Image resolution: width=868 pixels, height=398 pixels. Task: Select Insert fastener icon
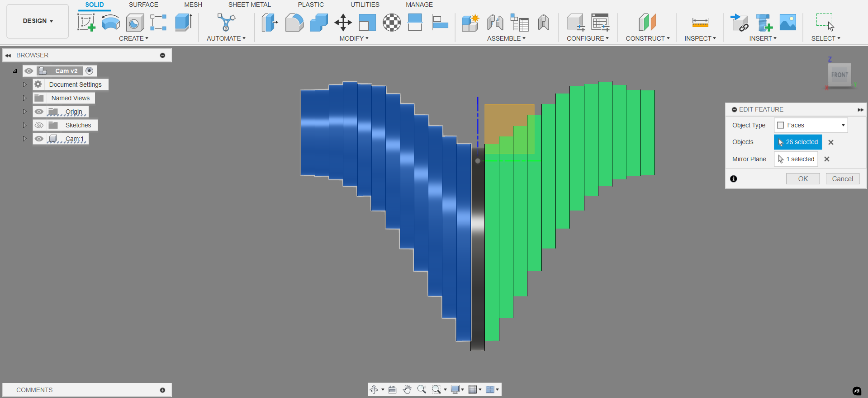[x=764, y=22]
